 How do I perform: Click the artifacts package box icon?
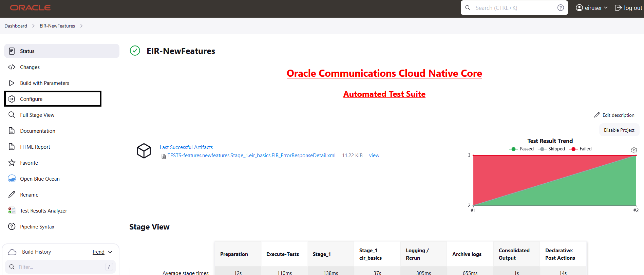(144, 151)
